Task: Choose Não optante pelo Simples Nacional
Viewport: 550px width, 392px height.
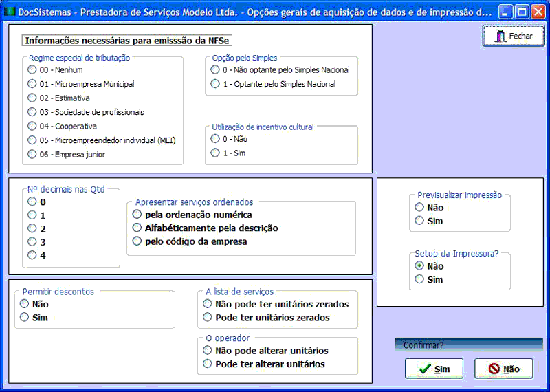Action: (216, 69)
